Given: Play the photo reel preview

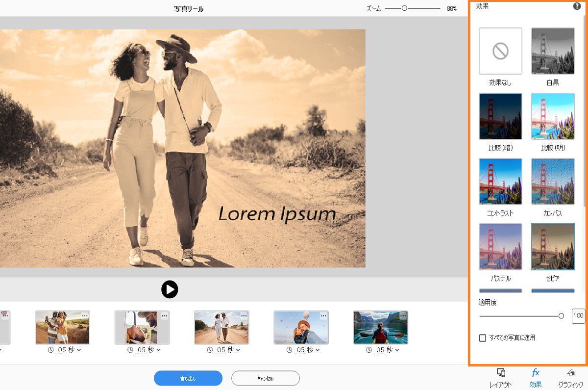Looking at the screenshot, I should [170, 289].
